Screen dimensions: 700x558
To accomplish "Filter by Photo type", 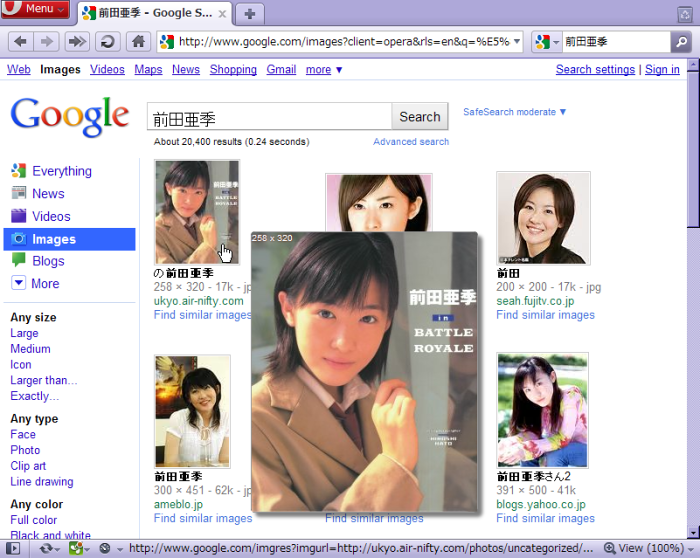I will click(25, 450).
